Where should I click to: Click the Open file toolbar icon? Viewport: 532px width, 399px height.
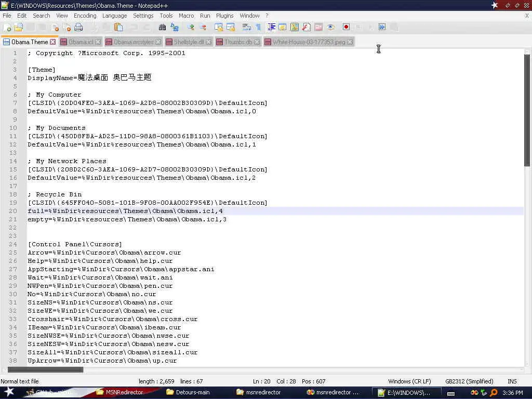18,27
